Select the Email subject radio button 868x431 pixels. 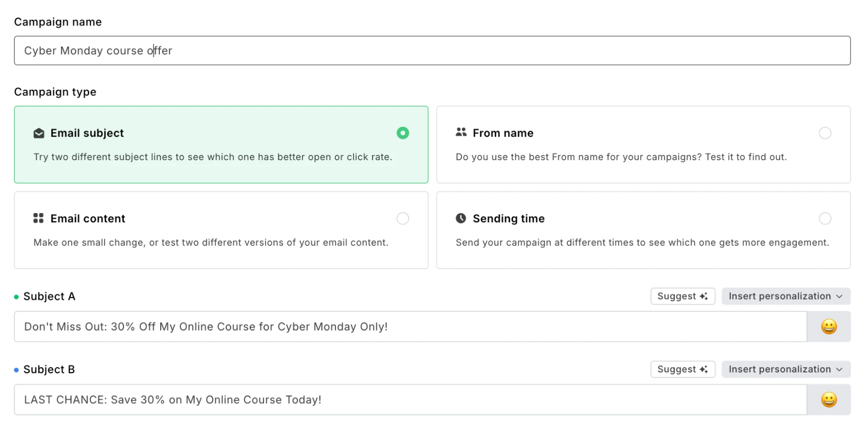[403, 133]
